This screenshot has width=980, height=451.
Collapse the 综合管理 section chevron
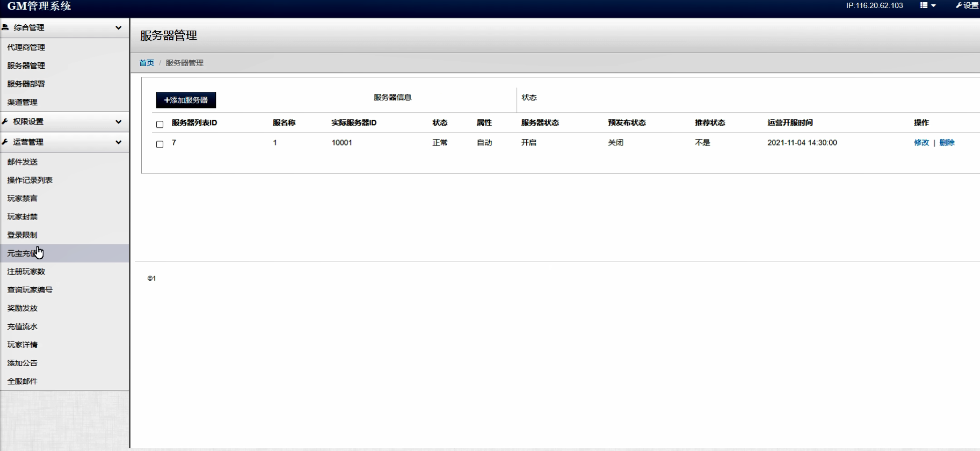(119, 27)
